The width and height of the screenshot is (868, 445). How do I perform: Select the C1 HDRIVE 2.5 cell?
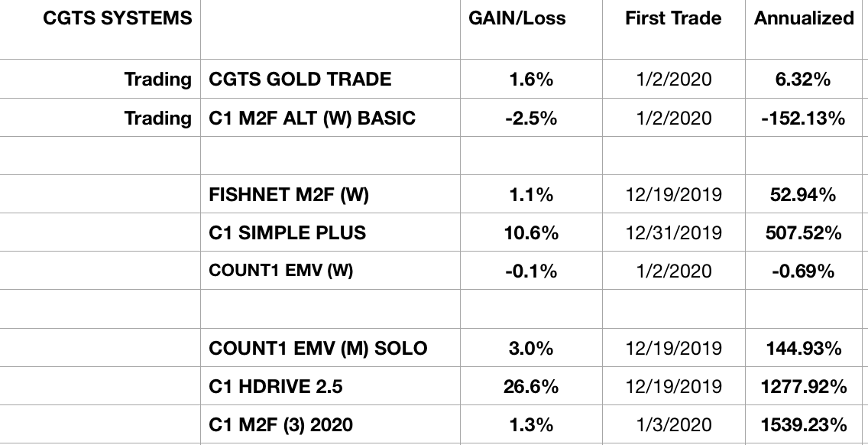pyautogui.click(x=276, y=387)
